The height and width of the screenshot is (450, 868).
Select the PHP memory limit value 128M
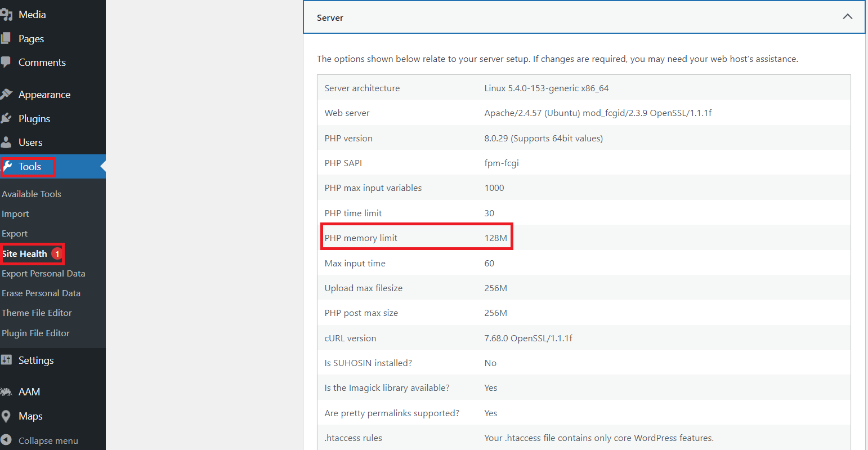[x=496, y=238]
